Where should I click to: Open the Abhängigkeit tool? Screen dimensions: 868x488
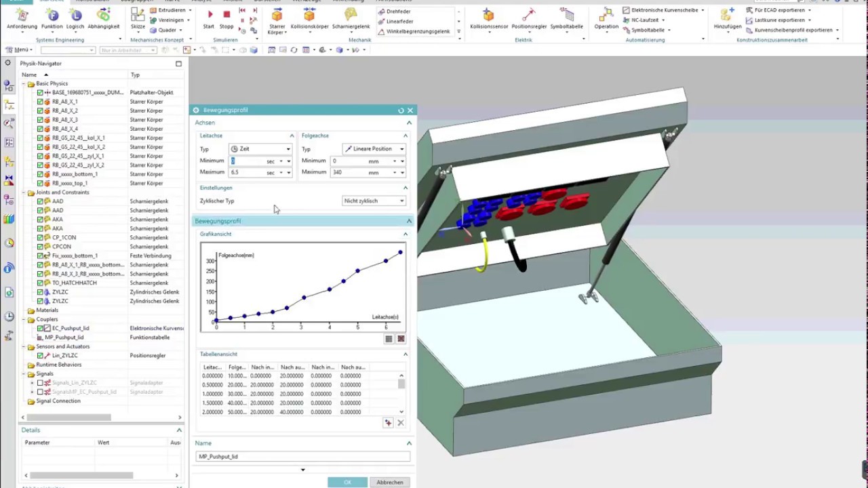click(x=103, y=19)
